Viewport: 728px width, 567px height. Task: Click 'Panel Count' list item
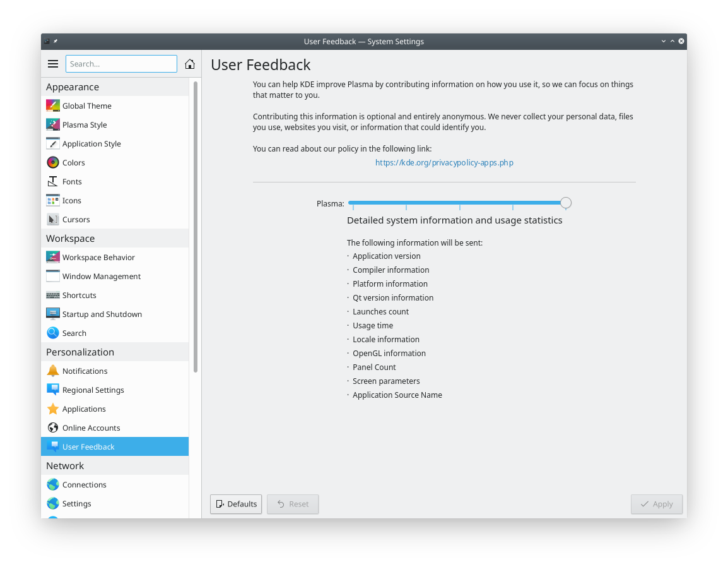click(374, 367)
